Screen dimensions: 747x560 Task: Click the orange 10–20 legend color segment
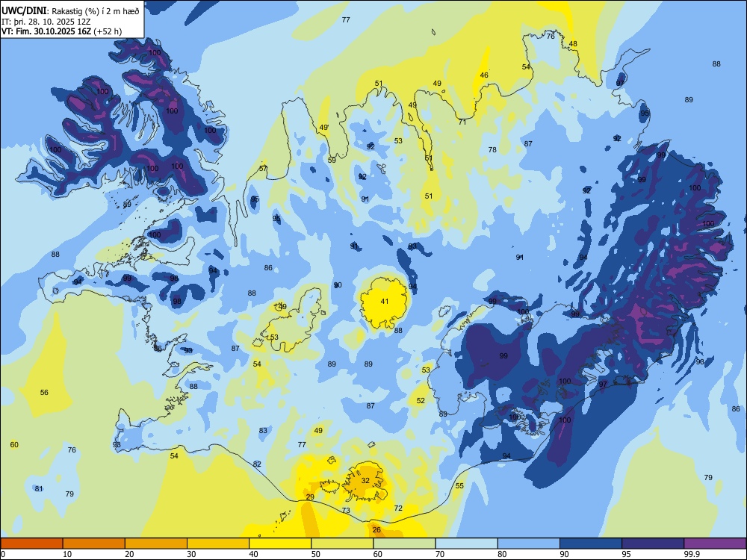click(94, 544)
